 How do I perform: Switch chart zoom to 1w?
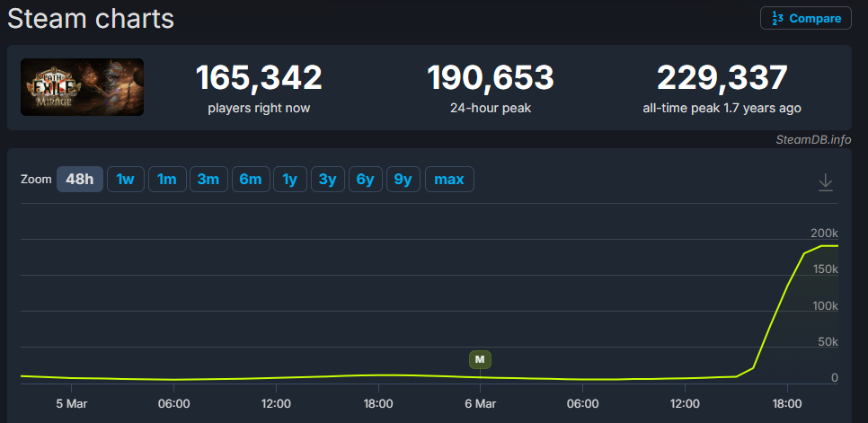[x=126, y=179]
